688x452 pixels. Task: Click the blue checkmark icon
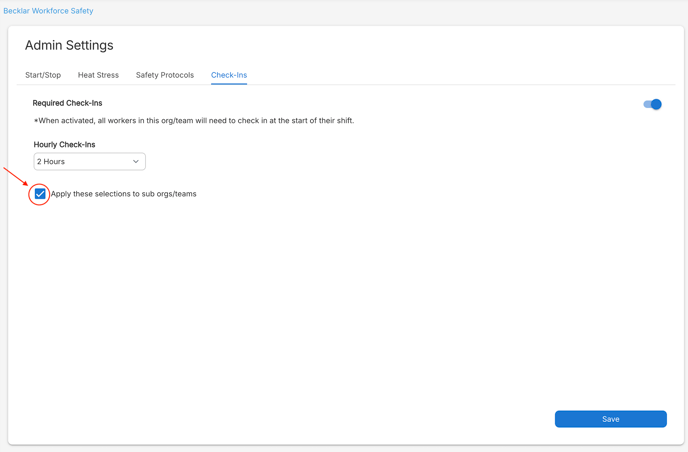pos(40,194)
